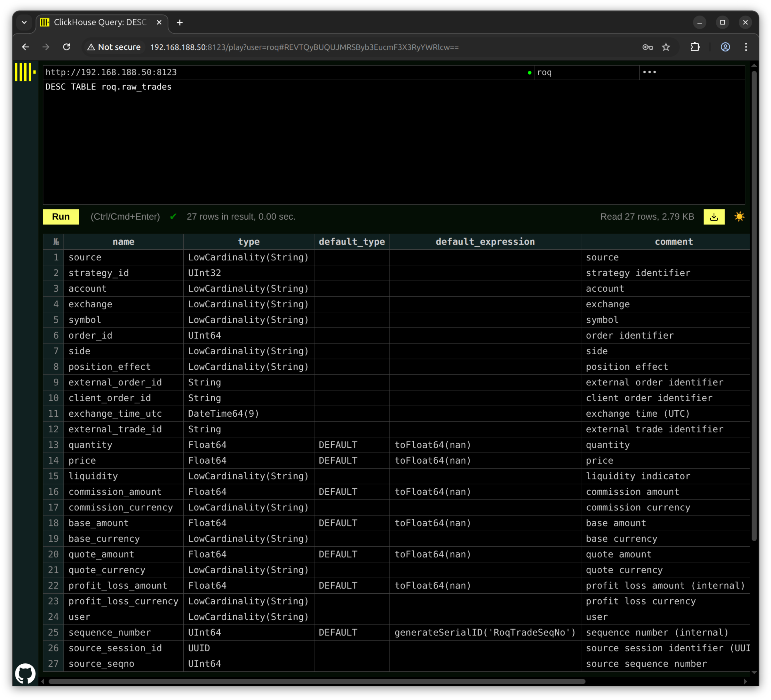Open the browser profile menu
This screenshot has width=771, height=700.
725,47
